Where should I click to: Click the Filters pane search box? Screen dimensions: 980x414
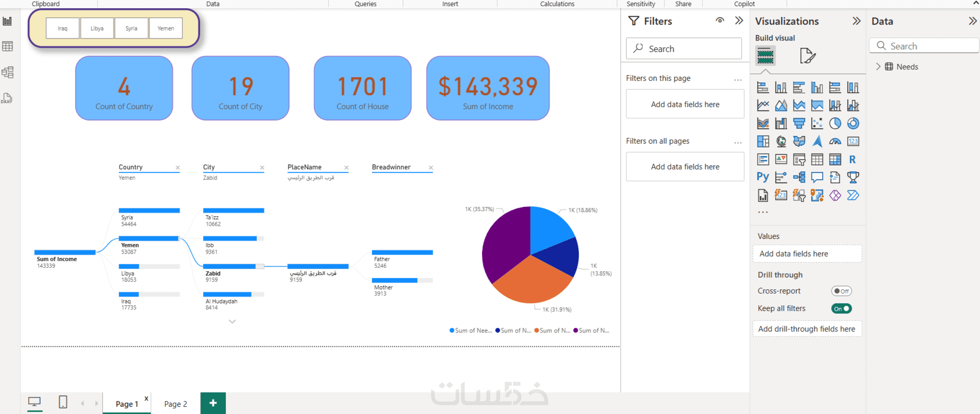click(684, 48)
